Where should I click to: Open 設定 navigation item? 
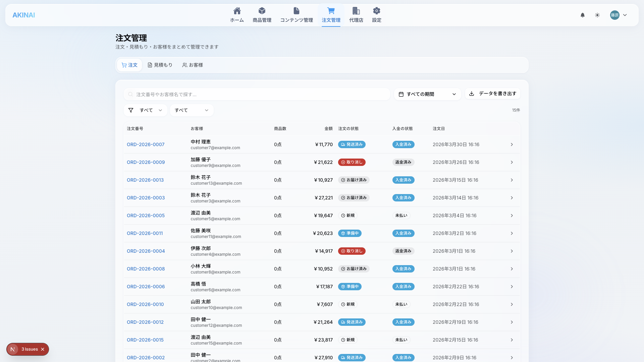click(377, 15)
